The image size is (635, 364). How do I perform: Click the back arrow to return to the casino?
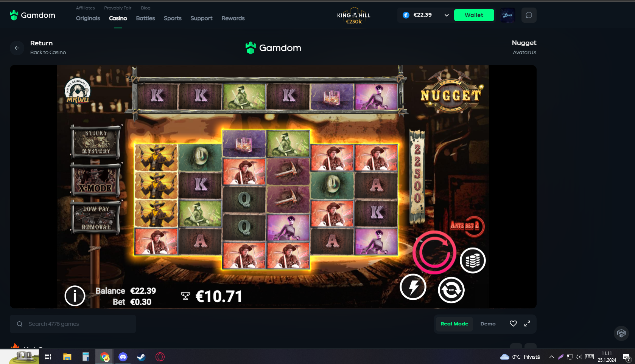pos(17,48)
